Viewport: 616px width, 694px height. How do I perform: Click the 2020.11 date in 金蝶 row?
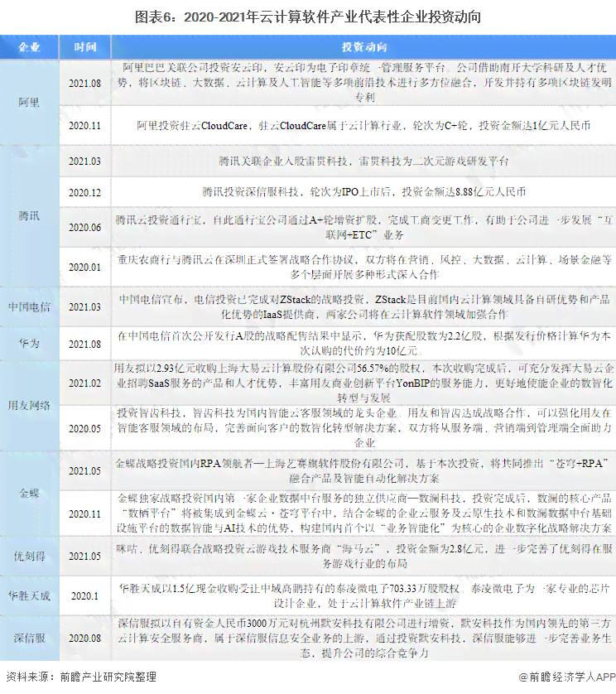[85, 513]
